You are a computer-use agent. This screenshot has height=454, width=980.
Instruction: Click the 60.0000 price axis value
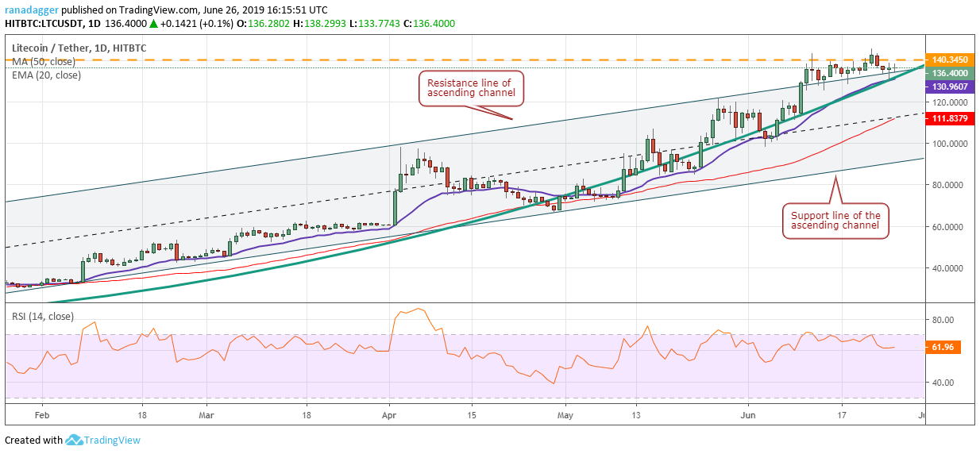947,227
